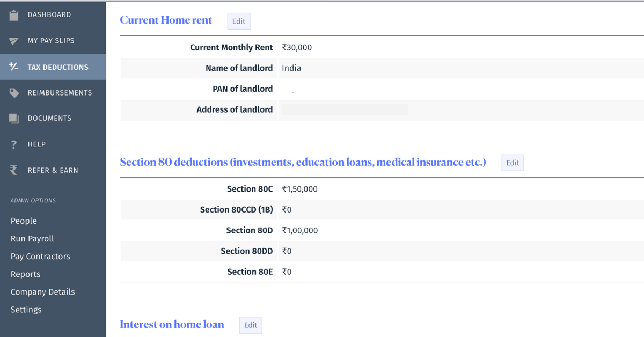Open Pay Contractors link
The width and height of the screenshot is (644, 337).
[x=40, y=257]
